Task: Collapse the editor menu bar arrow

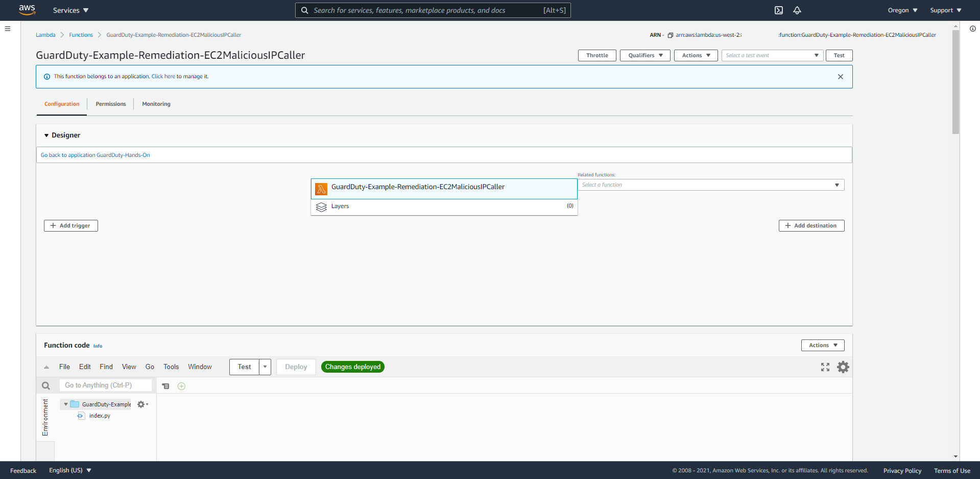Action: click(46, 367)
